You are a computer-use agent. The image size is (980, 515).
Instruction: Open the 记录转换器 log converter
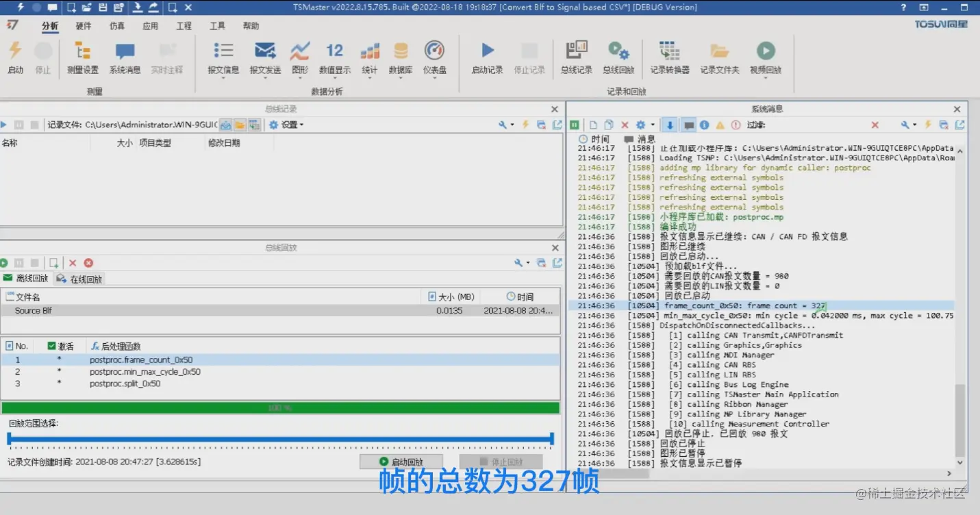coord(670,58)
